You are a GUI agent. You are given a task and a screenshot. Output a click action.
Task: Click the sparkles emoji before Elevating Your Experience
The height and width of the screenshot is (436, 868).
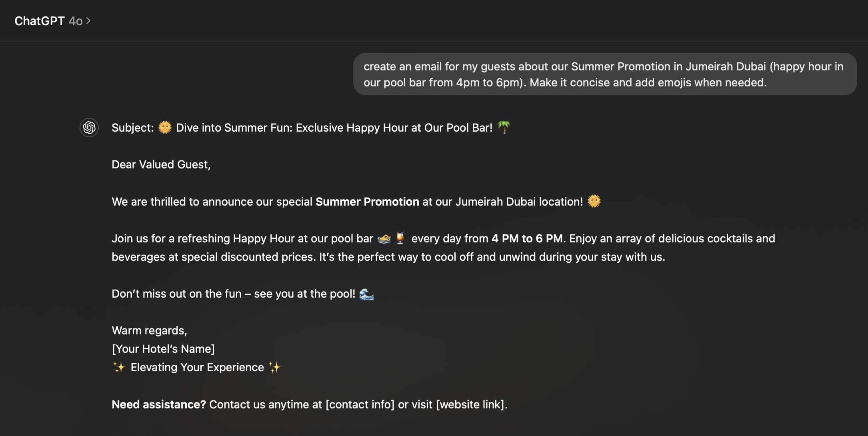(x=119, y=367)
